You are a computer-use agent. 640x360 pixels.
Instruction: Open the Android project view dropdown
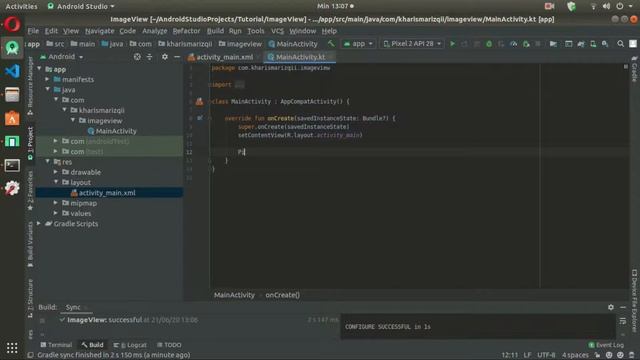[62, 57]
